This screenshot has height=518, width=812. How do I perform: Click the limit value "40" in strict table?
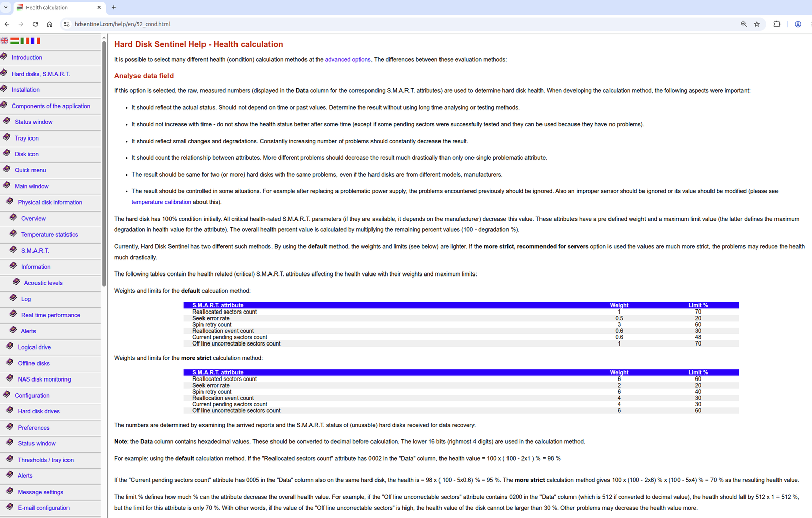coord(698,392)
